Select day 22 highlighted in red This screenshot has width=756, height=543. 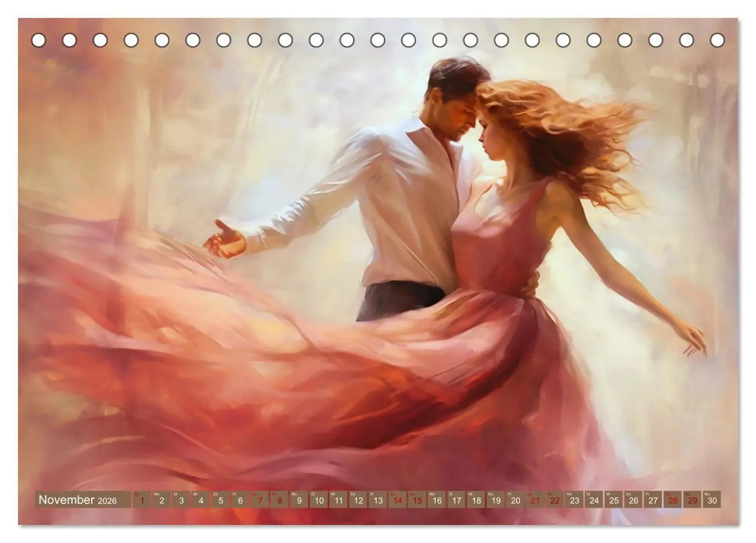pyautogui.click(x=554, y=499)
